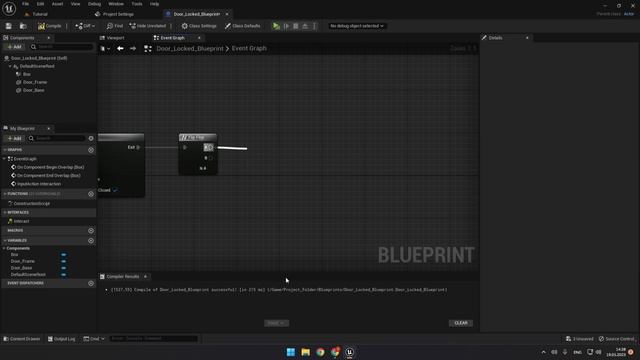Open the debug object selector dropdown
This screenshot has width=640, height=360.
coord(357,26)
